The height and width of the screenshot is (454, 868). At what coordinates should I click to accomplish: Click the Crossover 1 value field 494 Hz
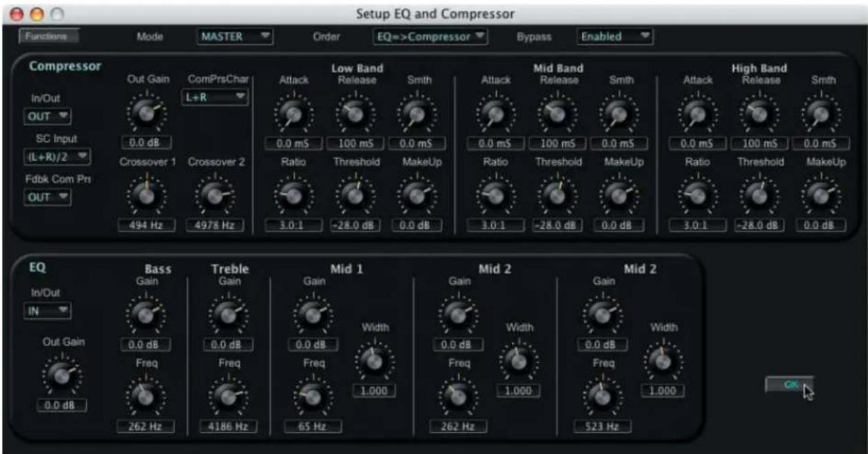point(145,225)
